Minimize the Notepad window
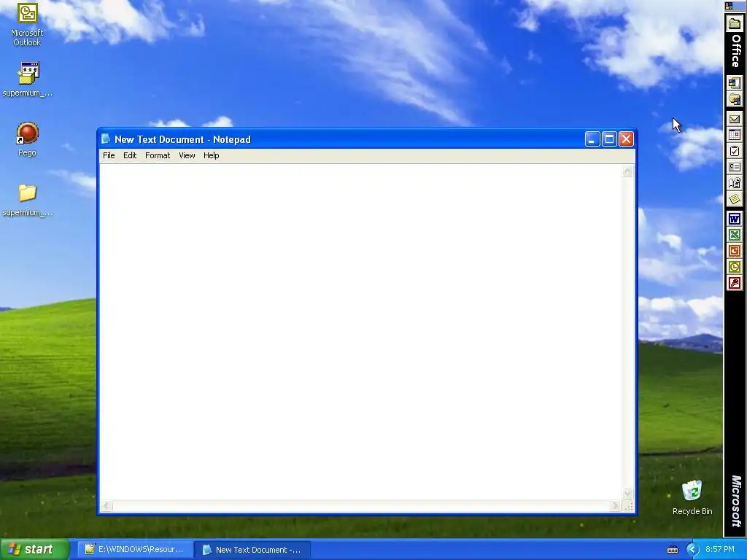This screenshot has height=560, width=747. (592, 139)
